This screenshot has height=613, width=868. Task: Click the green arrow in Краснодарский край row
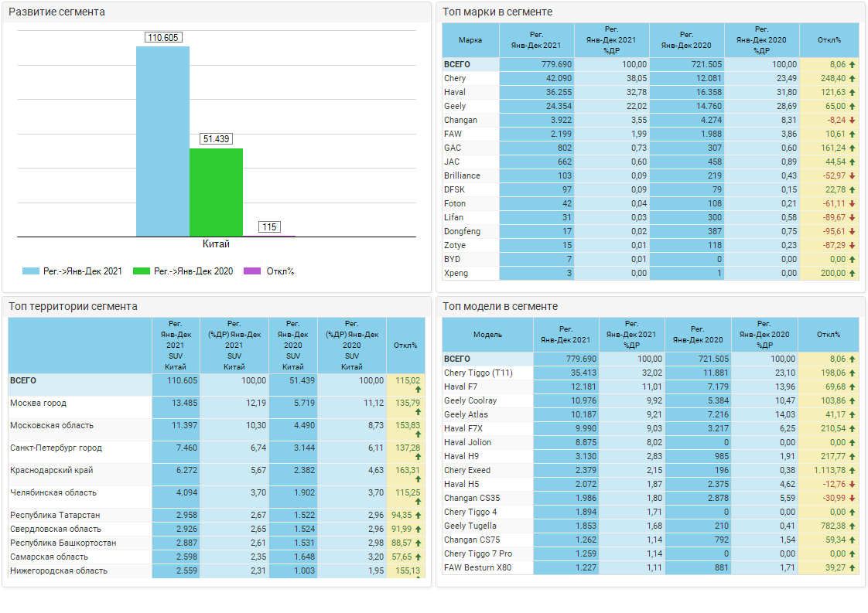tap(418, 479)
